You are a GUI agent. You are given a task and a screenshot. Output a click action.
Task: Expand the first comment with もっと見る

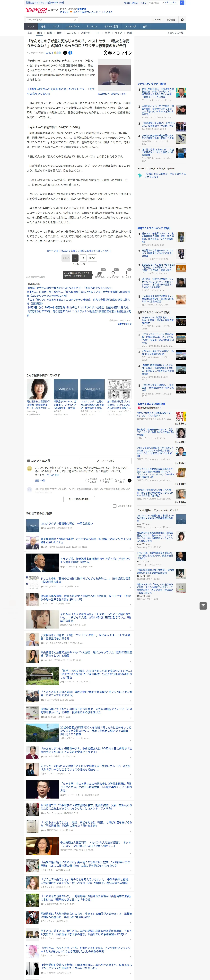(53, 475)
